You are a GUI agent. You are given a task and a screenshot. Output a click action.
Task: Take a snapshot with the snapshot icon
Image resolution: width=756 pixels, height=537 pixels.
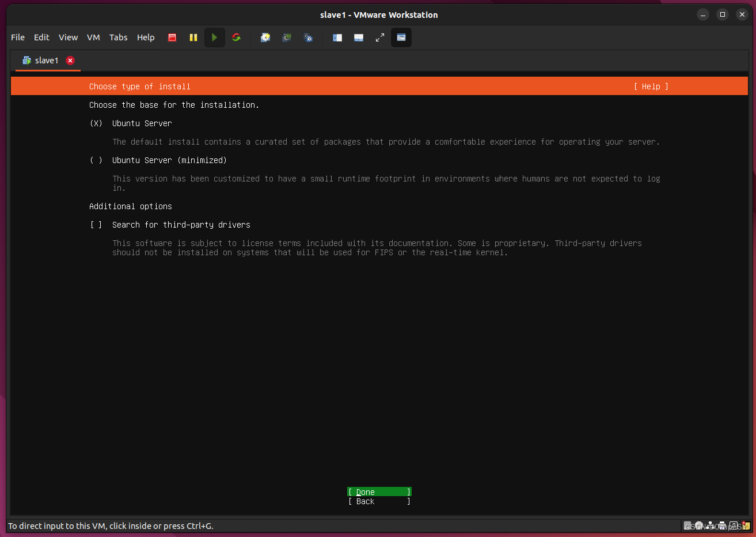coord(265,37)
